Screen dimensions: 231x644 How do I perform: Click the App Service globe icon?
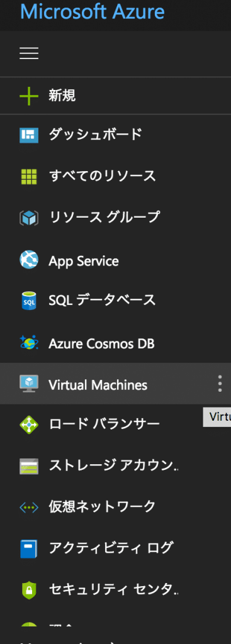29,260
